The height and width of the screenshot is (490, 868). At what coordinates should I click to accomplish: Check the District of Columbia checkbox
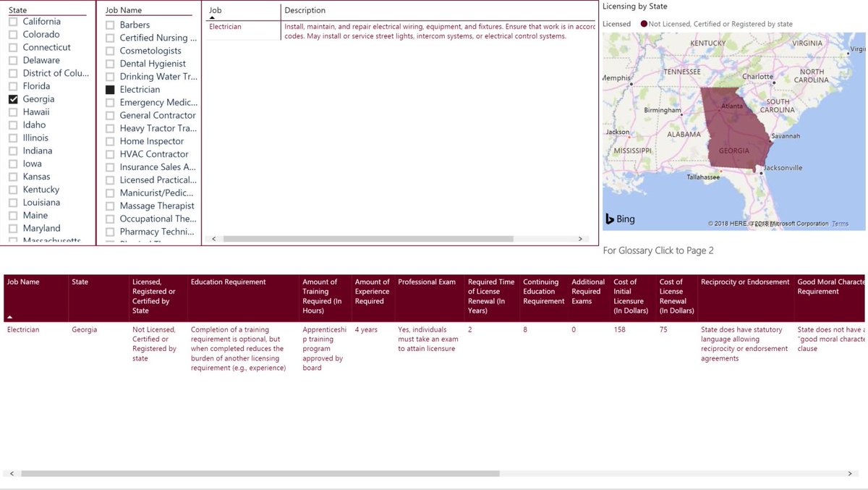pos(13,74)
